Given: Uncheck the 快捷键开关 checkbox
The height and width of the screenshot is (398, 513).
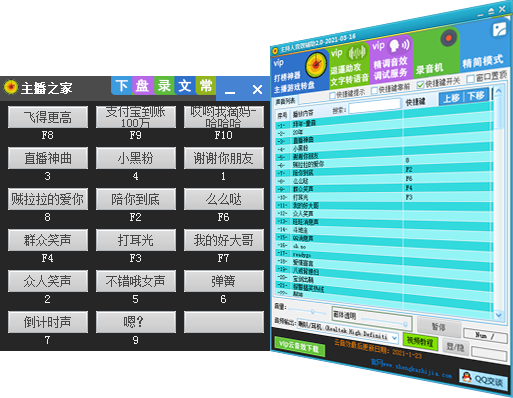Looking at the screenshot, I should pyautogui.click(x=420, y=85).
